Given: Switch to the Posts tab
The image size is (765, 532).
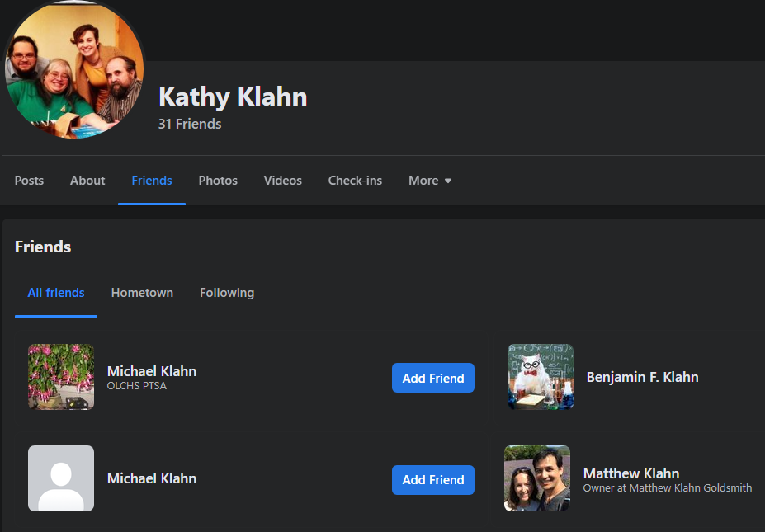Looking at the screenshot, I should (x=29, y=181).
